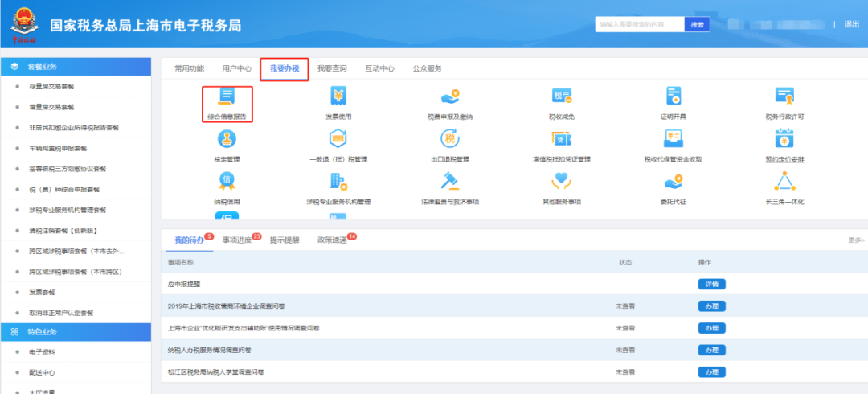Focus the header search input field
This screenshot has height=394, width=868.
click(x=640, y=24)
